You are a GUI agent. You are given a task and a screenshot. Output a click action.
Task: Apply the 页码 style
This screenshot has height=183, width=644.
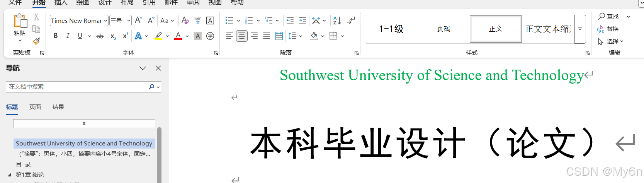pyautogui.click(x=443, y=29)
